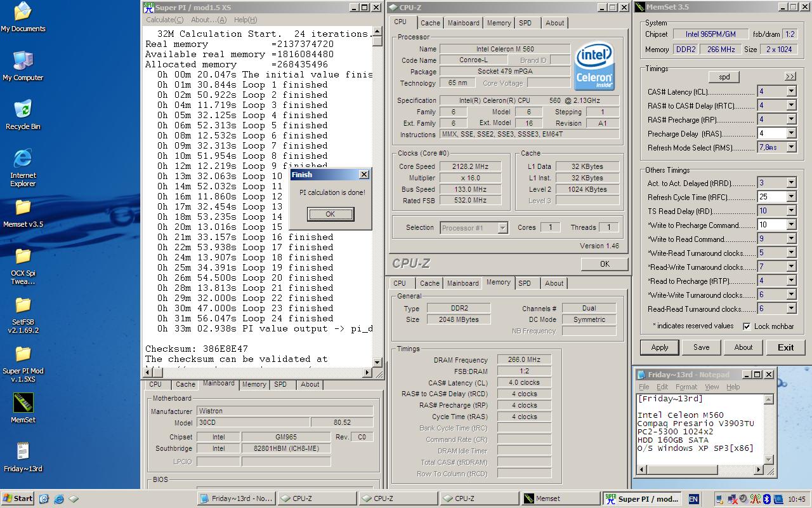Click Bluetooth tray icon
Image resolution: width=812 pixels, height=508 pixels.
coord(766,499)
